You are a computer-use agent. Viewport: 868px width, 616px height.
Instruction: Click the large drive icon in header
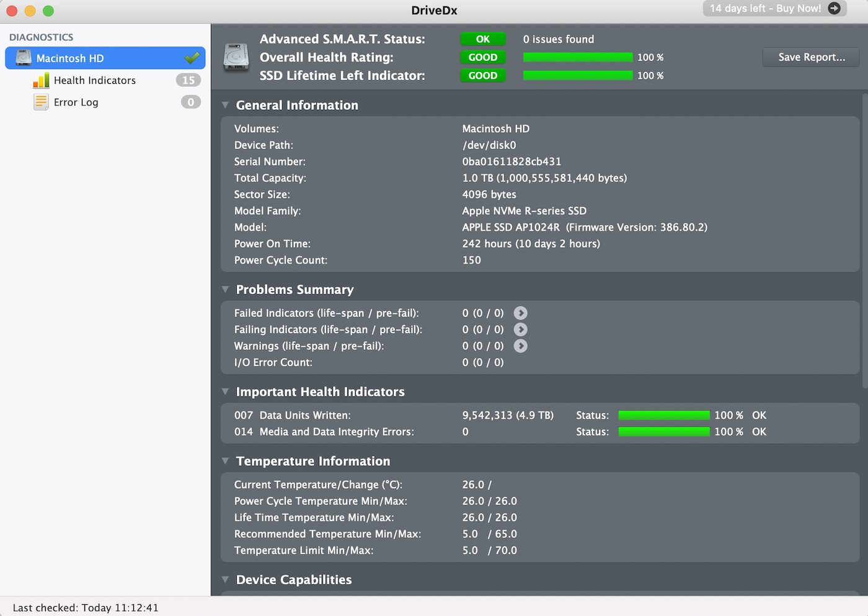pyautogui.click(x=236, y=57)
